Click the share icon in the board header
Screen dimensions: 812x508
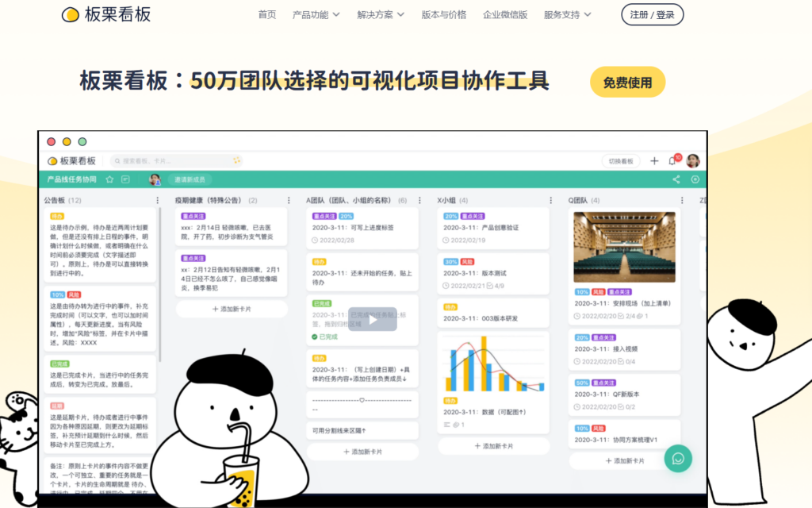(676, 180)
